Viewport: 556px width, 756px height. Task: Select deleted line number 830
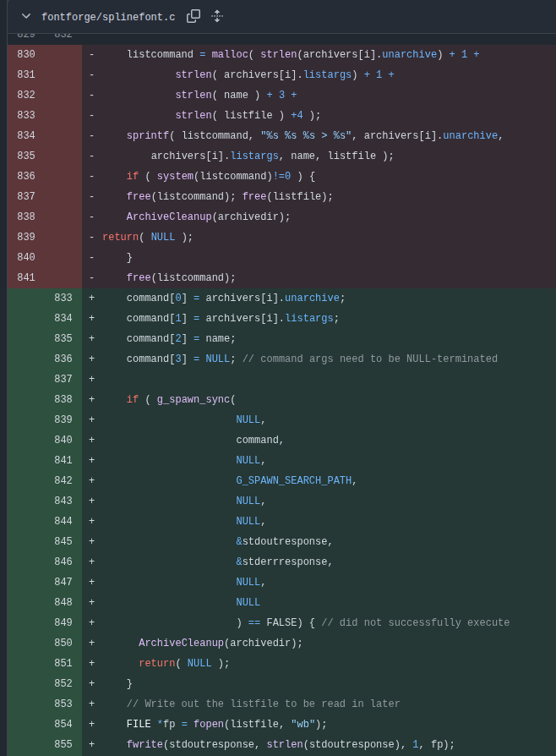(26, 54)
